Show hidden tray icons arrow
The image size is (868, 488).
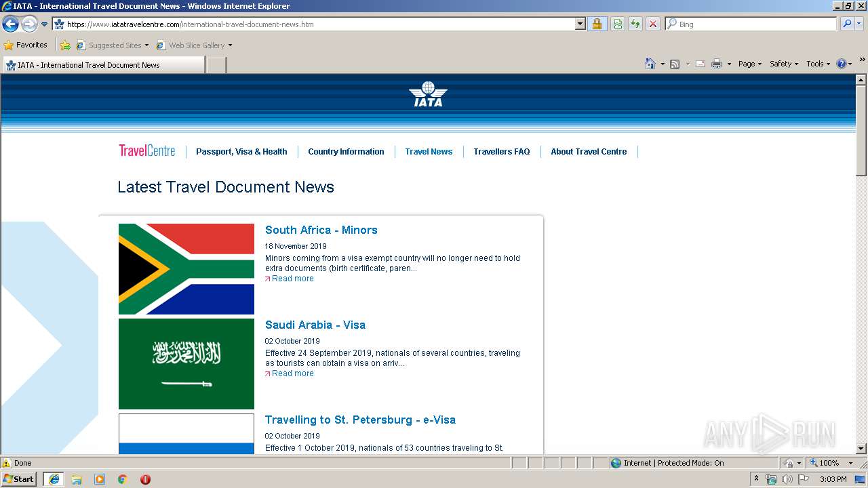pos(756,479)
